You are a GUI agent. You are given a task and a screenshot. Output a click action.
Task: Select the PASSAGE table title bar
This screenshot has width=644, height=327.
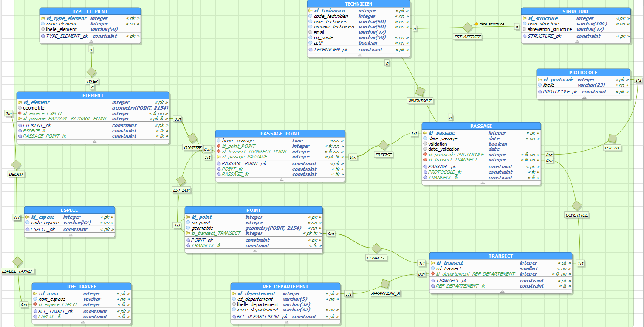[x=481, y=126]
